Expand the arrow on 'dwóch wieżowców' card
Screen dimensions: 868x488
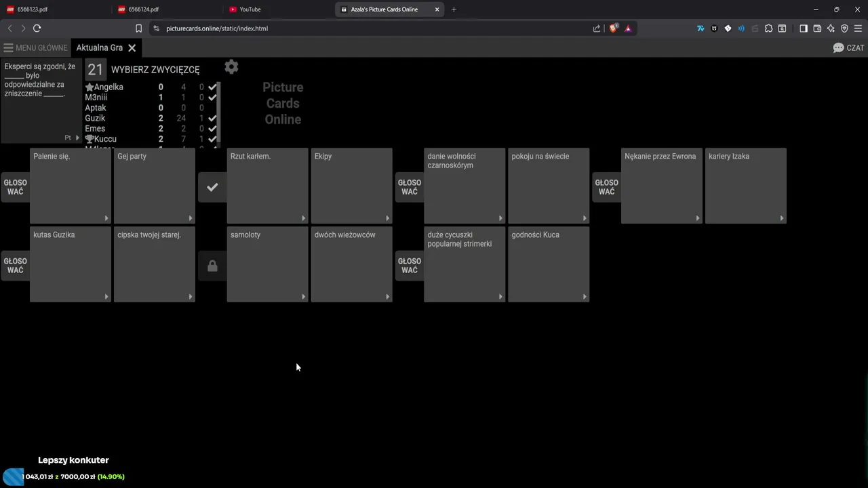388,297
